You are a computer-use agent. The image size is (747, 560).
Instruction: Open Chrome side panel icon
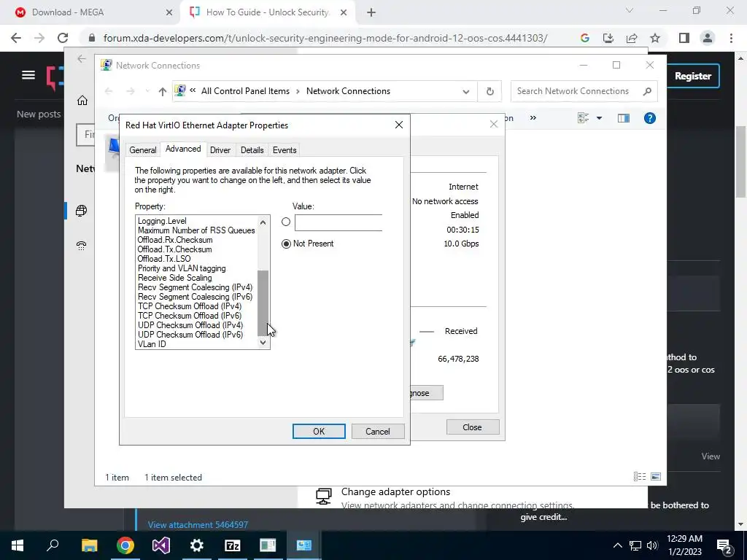(x=684, y=38)
